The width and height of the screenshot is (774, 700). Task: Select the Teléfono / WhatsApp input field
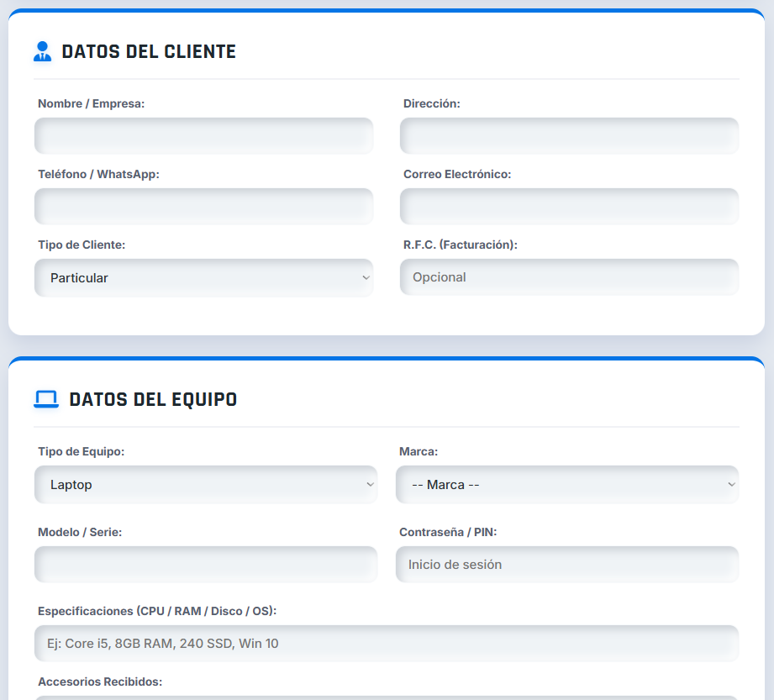coord(203,207)
